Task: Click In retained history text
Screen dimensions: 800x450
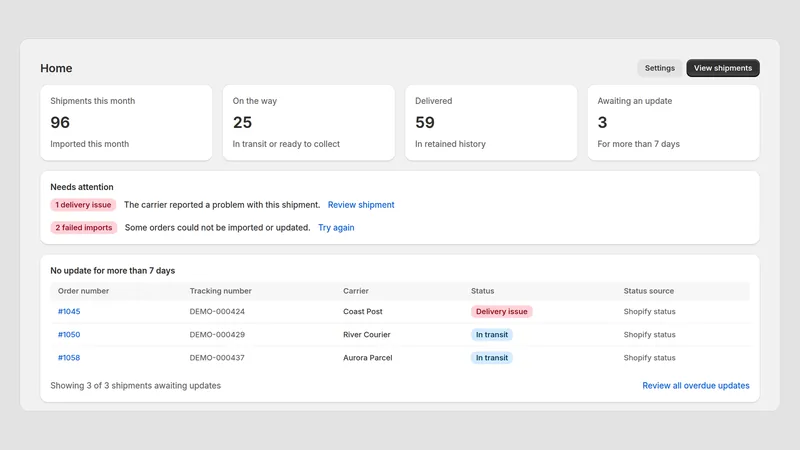Action: pos(450,144)
